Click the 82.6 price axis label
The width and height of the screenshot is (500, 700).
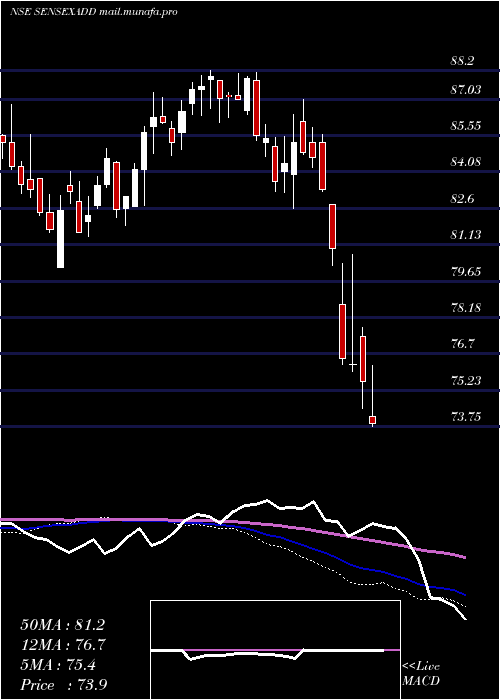[462, 199]
